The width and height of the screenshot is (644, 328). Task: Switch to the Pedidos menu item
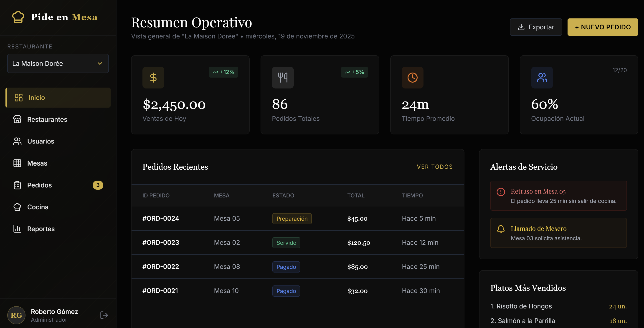[39, 185]
